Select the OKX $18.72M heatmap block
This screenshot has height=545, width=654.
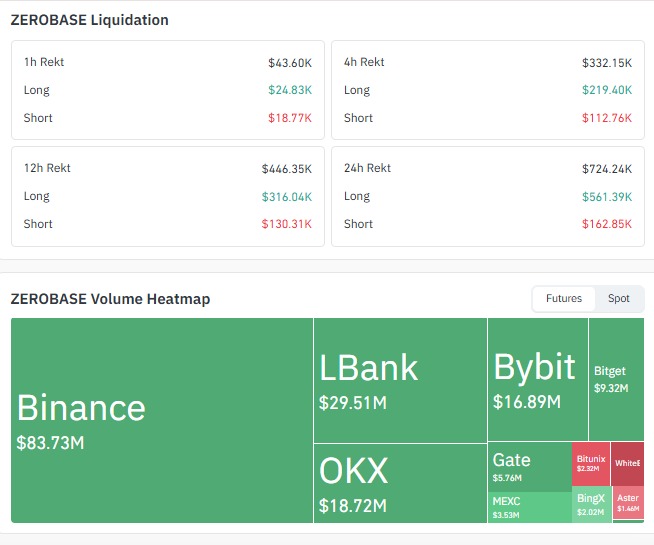point(400,483)
